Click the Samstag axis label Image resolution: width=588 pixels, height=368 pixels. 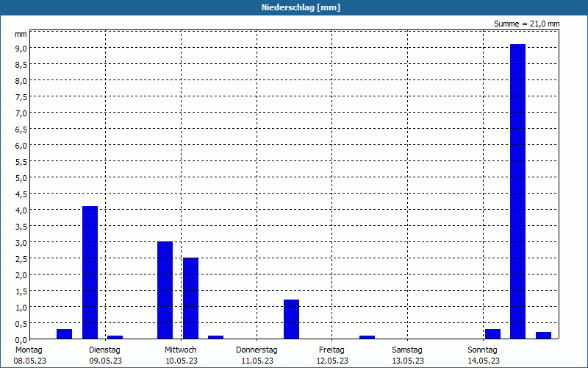pos(407,350)
